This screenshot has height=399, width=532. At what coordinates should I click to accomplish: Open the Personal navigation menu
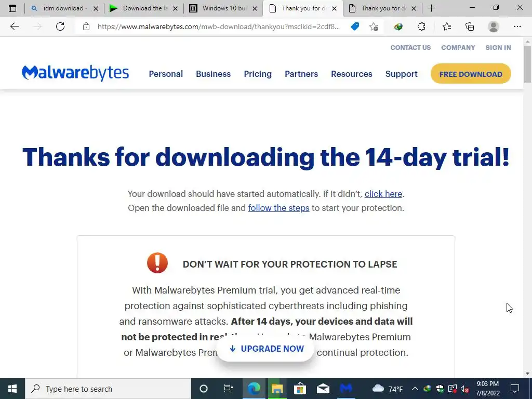tap(166, 74)
